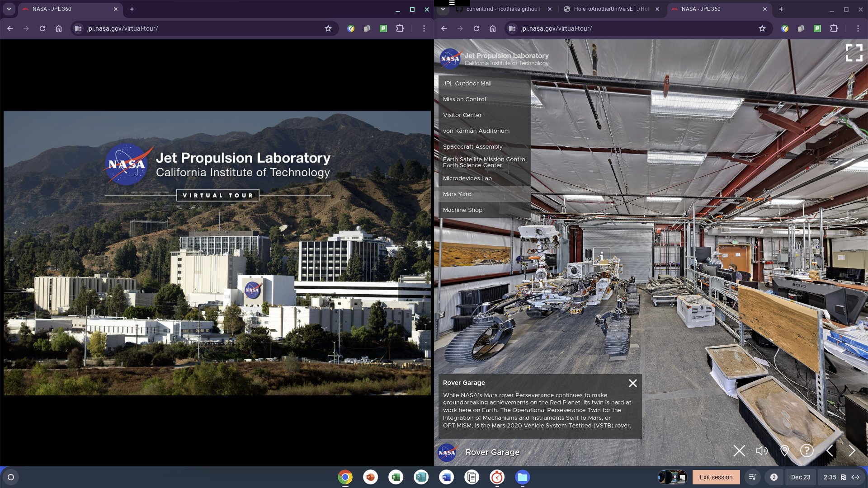The height and width of the screenshot is (488, 868).
Task: Click back arrow in the left browser window
Action: 10,28
